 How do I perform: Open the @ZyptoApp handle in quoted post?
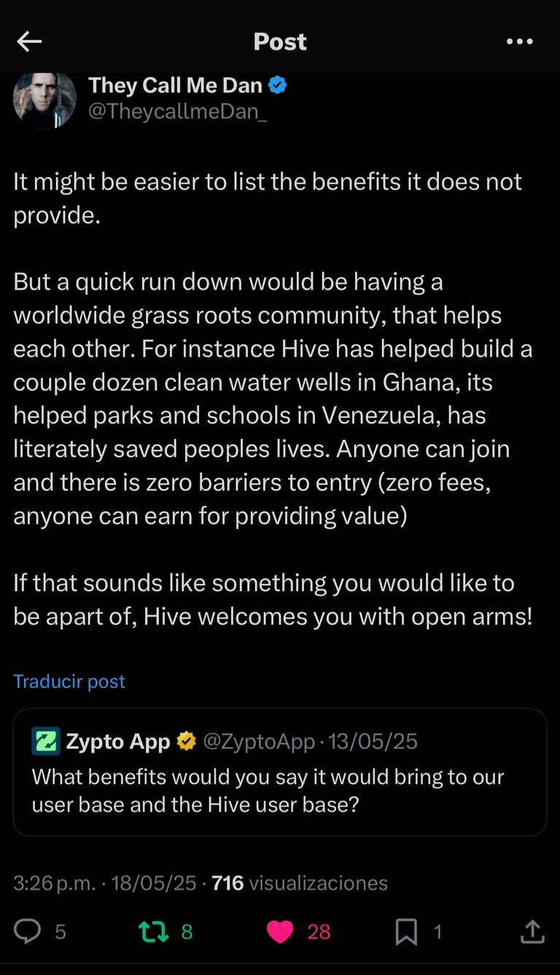coord(259,742)
